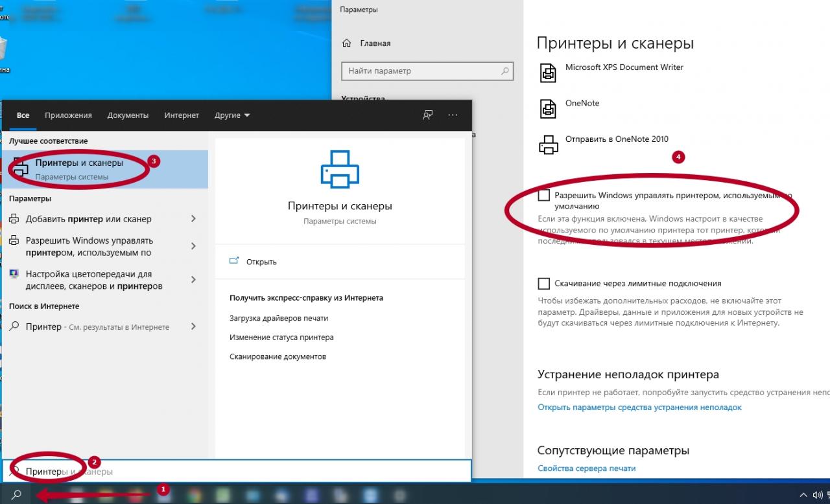Switch to the Приложения search tab

point(68,115)
